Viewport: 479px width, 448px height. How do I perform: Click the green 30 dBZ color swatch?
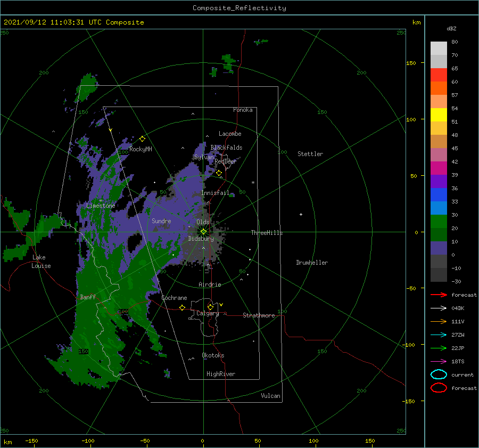pos(439,222)
